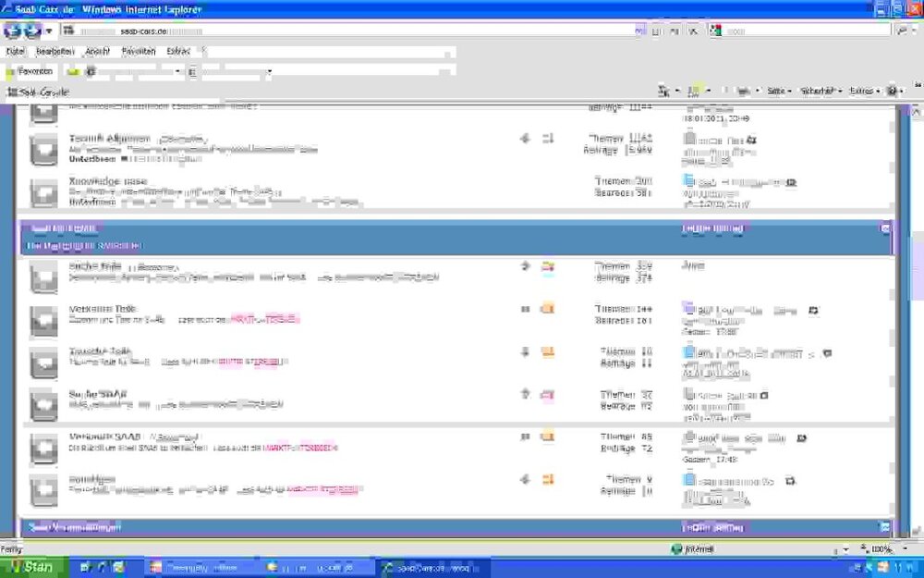Screen dimensions: 924x578
Task: Click forum status icon beside Verkaufe SAAB
Action: point(44,449)
